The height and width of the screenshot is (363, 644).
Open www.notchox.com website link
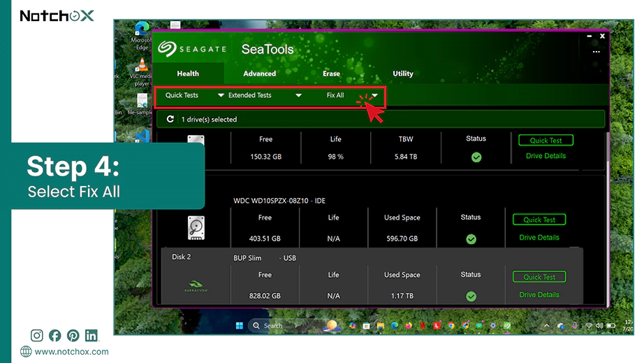click(x=71, y=352)
